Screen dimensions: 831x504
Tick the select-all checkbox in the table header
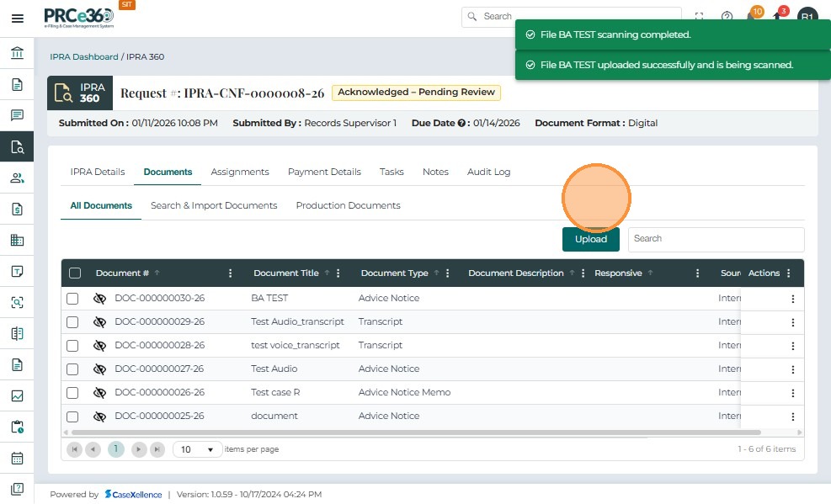pos(75,273)
